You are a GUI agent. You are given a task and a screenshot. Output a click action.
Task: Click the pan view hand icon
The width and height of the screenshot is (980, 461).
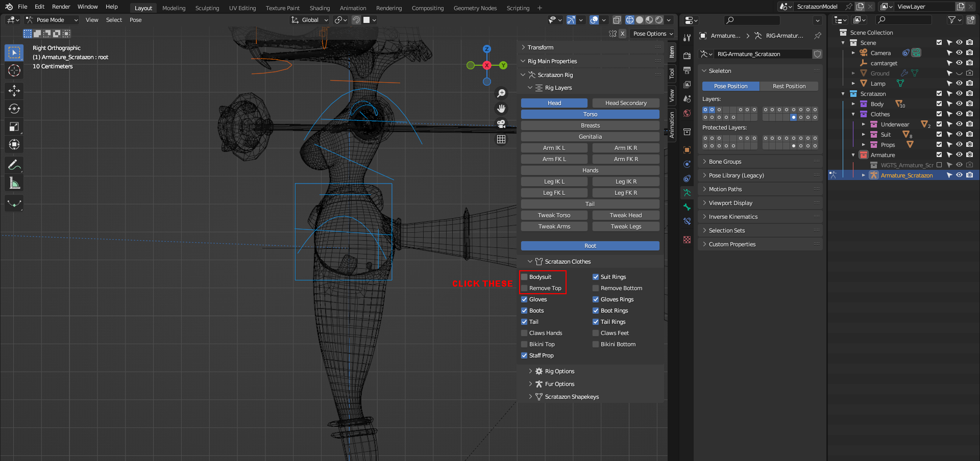click(501, 109)
